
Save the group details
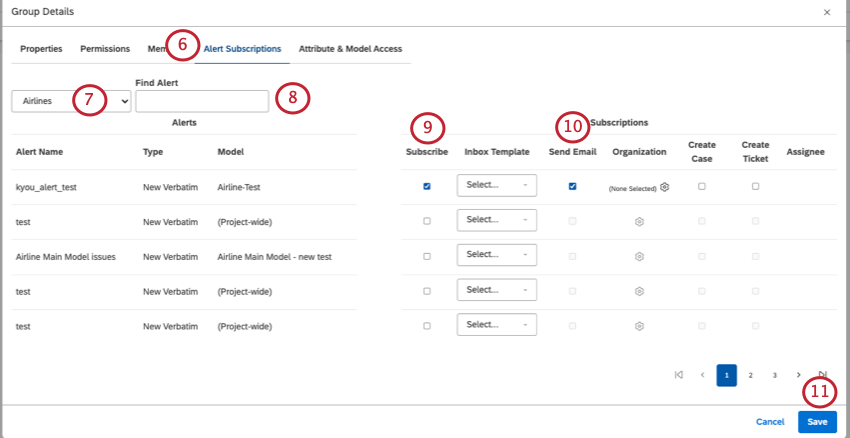pyautogui.click(x=817, y=422)
